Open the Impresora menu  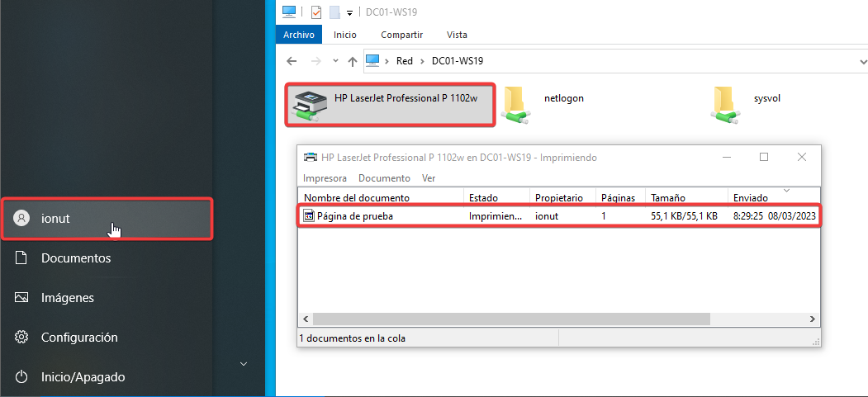pos(325,178)
